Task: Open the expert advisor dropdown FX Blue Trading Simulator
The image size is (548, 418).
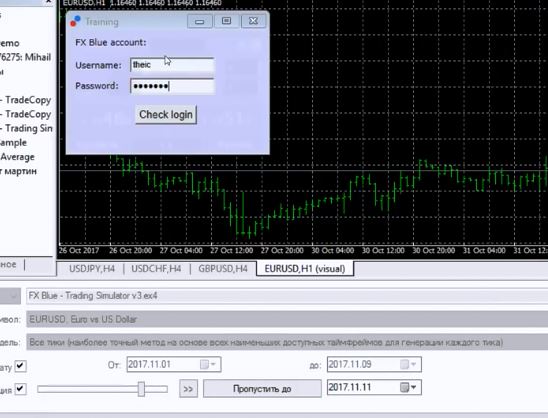Action: click(287, 296)
